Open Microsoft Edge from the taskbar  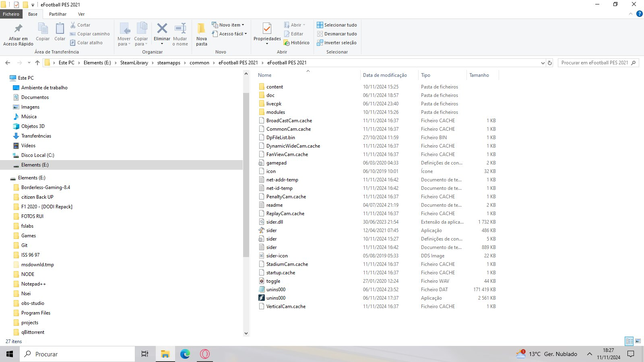(x=185, y=354)
